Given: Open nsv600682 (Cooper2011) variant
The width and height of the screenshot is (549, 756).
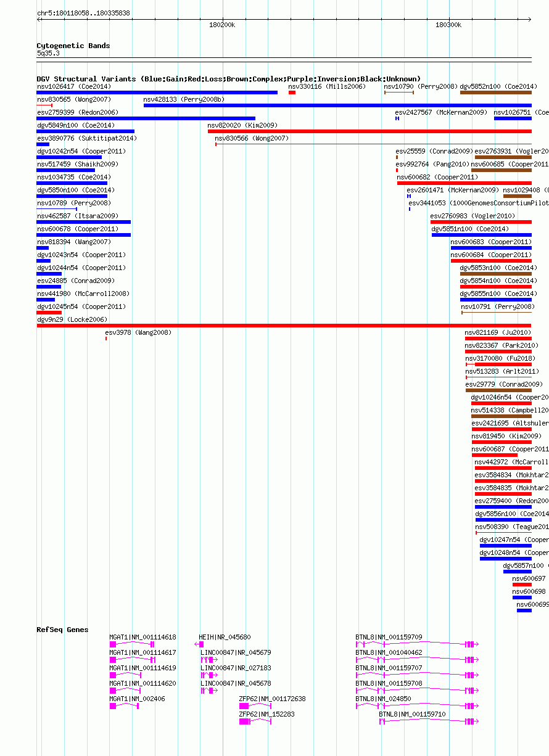Looking at the screenshot, I should coord(464,183).
